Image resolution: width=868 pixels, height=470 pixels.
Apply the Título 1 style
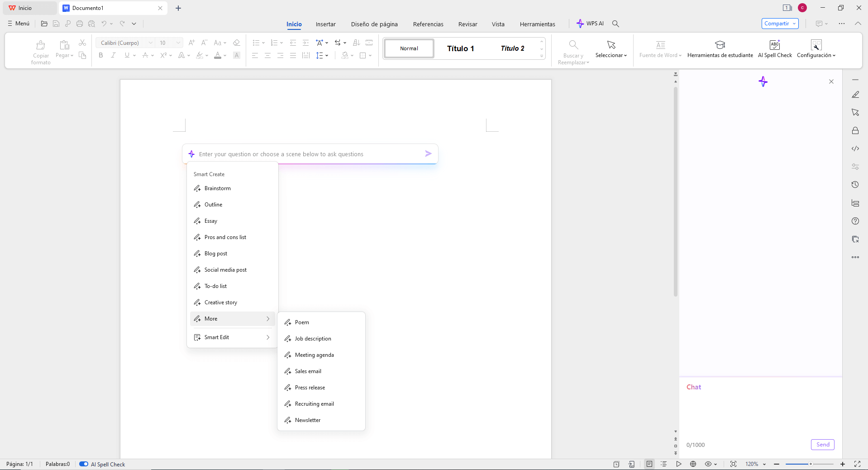(460, 48)
